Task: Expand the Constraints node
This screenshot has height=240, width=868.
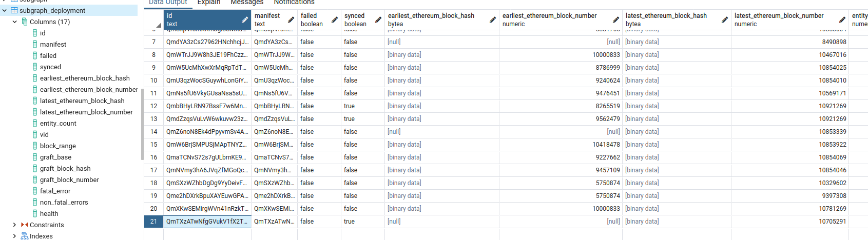Action: tap(15, 225)
